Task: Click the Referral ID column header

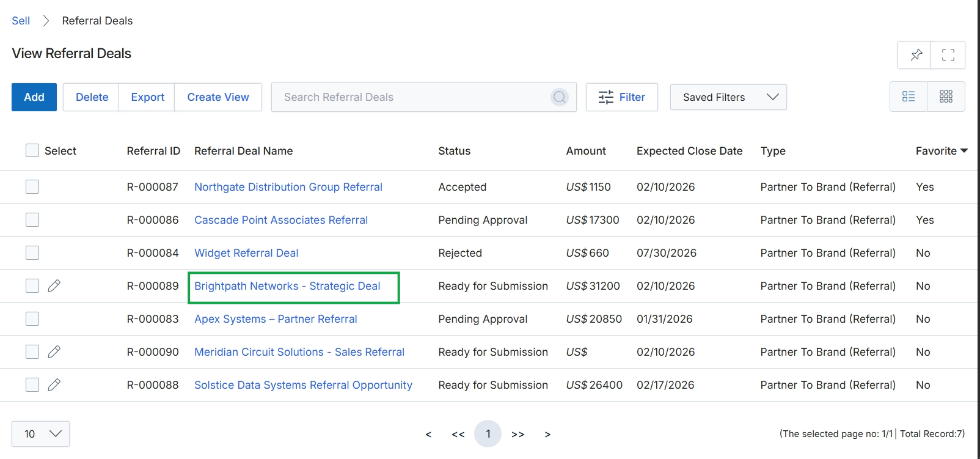Action: click(x=153, y=151)
